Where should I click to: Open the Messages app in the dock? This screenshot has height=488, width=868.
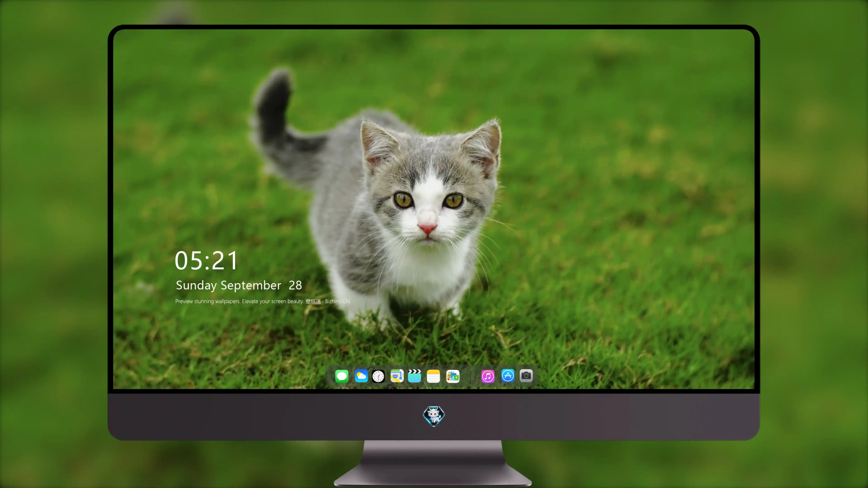click(x=342, y=376)
